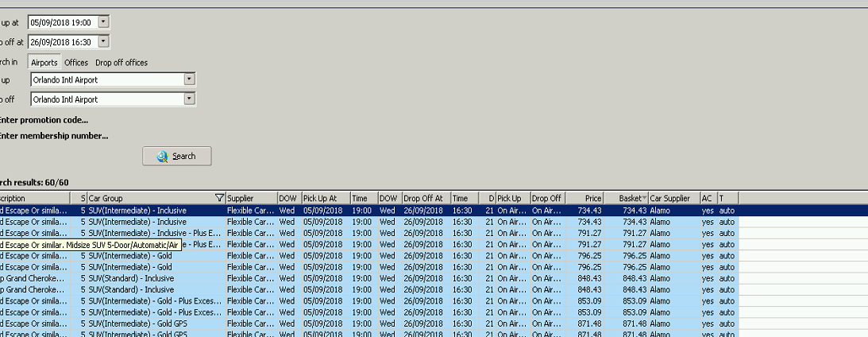Click the S column header
The image size is (868, 337).
[x=79, y=198]
